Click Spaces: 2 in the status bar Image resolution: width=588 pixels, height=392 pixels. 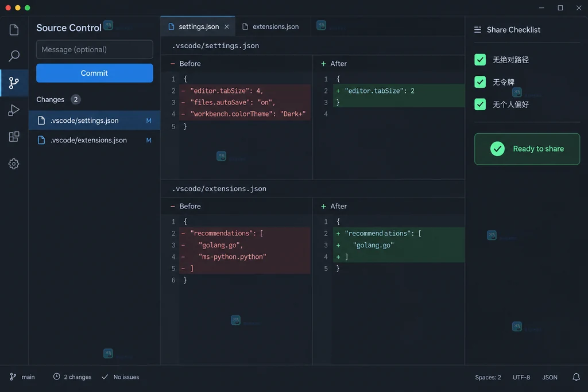tap(488, 378)
